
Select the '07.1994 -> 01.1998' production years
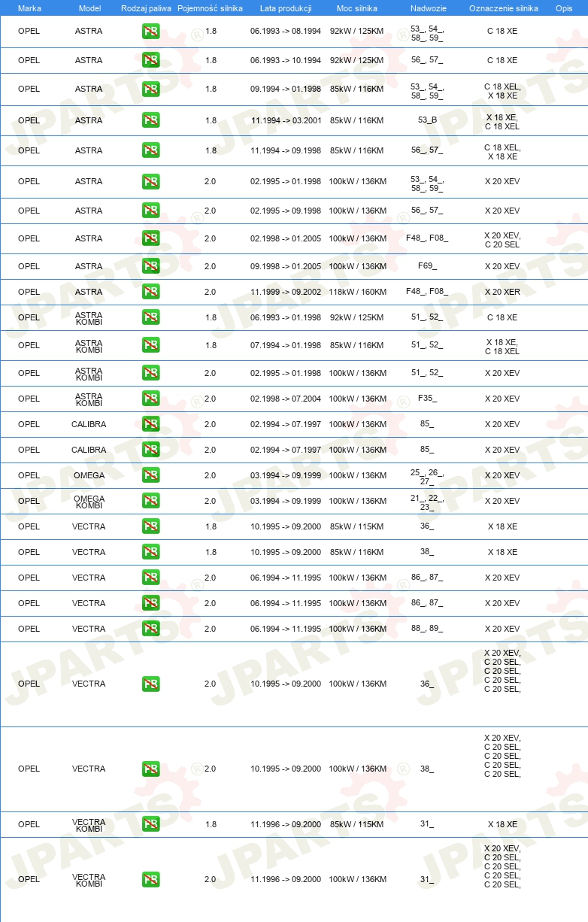[x=286, y=345]
